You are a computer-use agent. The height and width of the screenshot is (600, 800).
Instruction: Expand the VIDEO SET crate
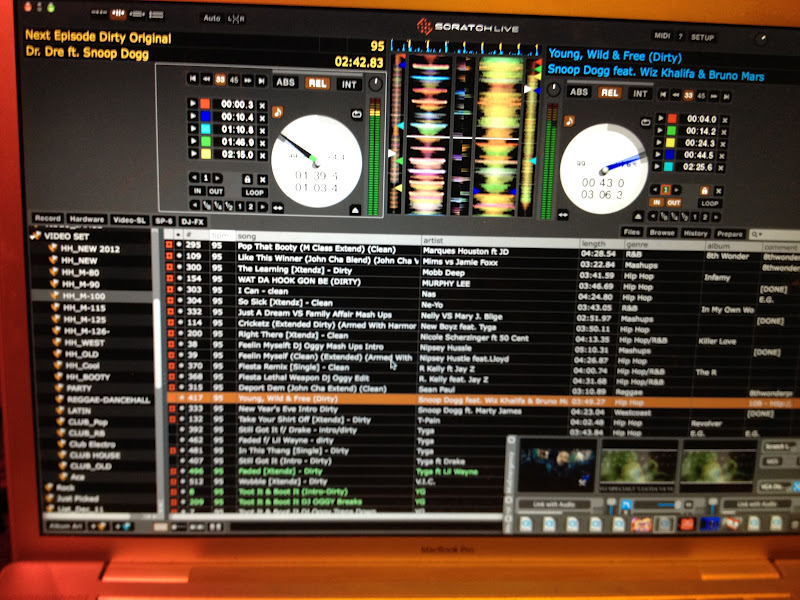(x=35, y=236)
